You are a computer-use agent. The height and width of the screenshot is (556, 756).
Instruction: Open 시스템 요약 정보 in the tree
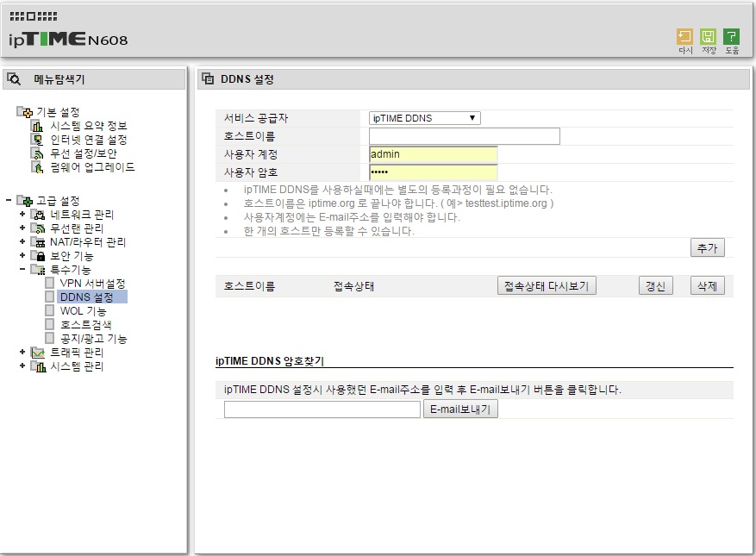pos(89,126)
